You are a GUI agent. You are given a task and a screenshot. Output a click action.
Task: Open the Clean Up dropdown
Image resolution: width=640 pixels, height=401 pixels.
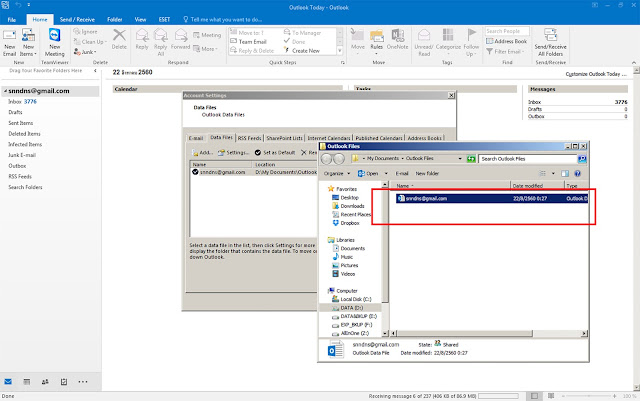point(90,42)
